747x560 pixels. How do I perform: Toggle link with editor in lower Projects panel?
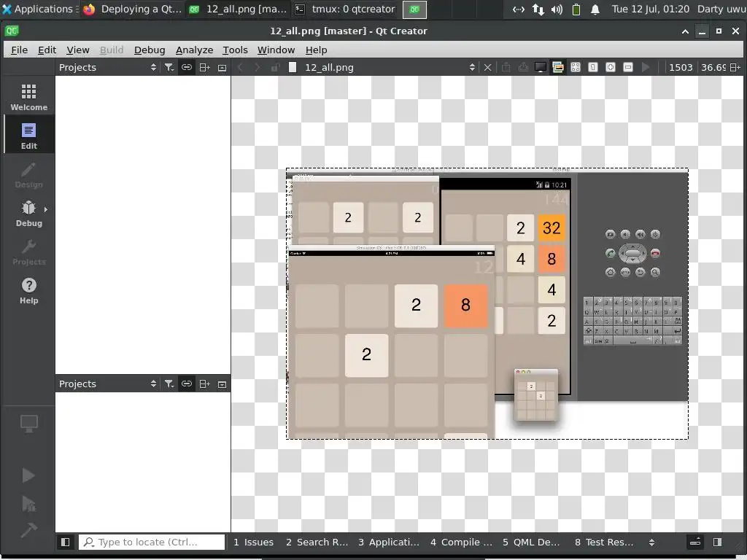(187, 384)
